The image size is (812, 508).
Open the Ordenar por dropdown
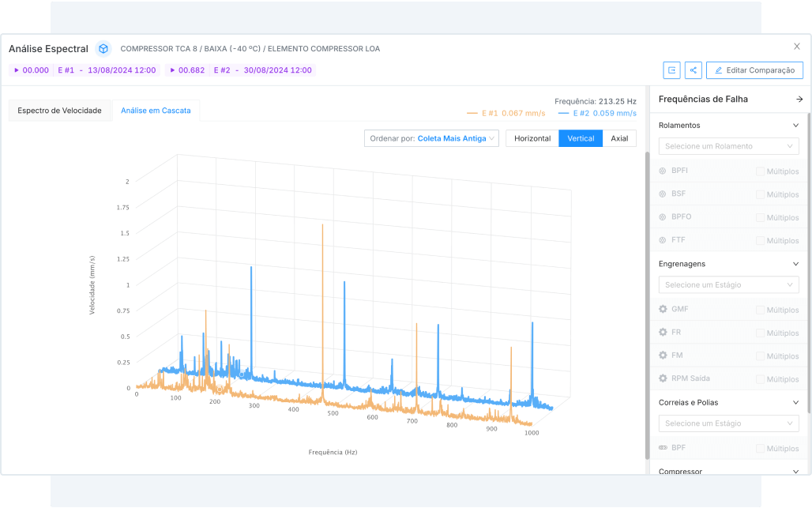click(x=431, y=138)
